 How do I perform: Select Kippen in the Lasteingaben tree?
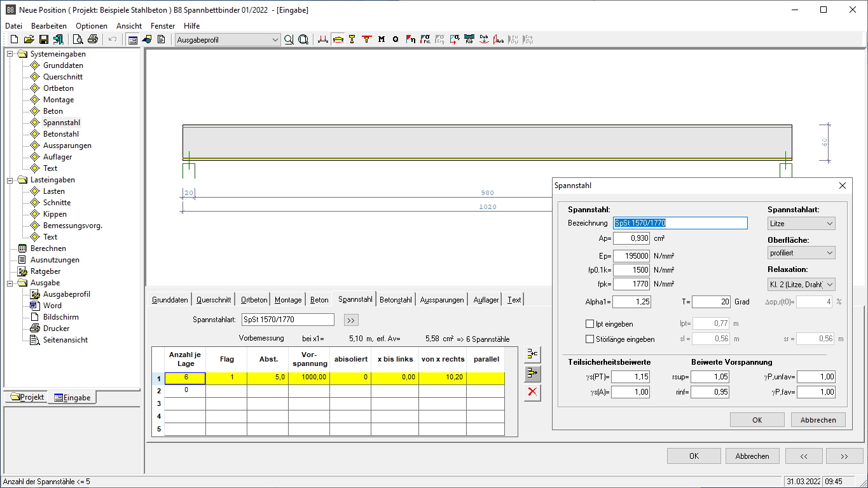[x=55, y=214]
